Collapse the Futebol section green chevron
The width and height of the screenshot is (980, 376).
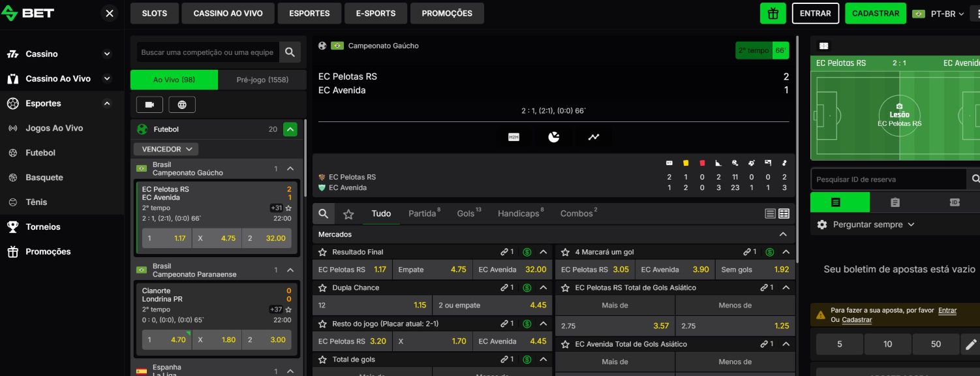290,129
